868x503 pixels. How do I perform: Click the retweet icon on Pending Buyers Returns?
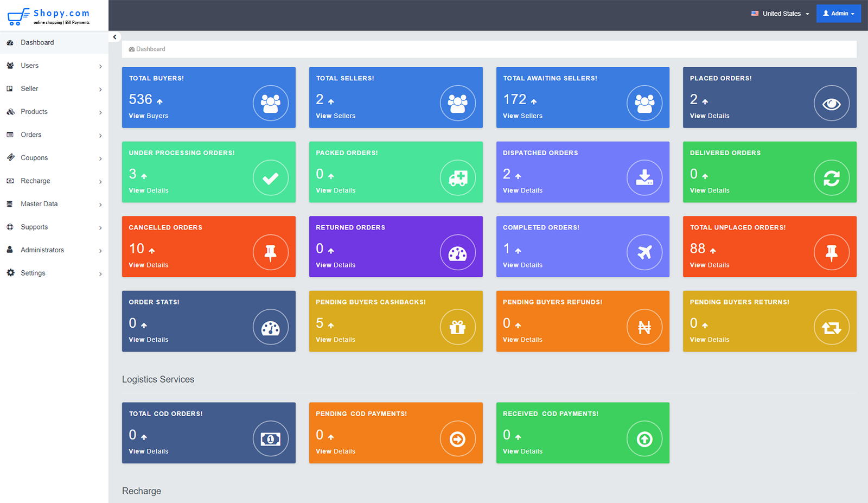[832, 327]
